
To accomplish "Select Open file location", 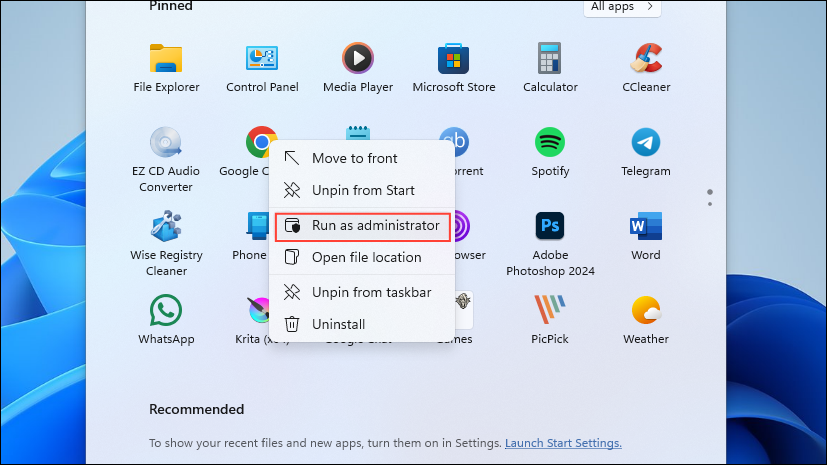I will pyautogui.click(x=362, y=257).
